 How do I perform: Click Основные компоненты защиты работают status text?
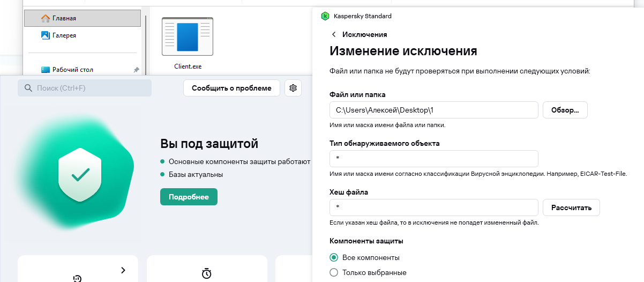click(239, 161)
